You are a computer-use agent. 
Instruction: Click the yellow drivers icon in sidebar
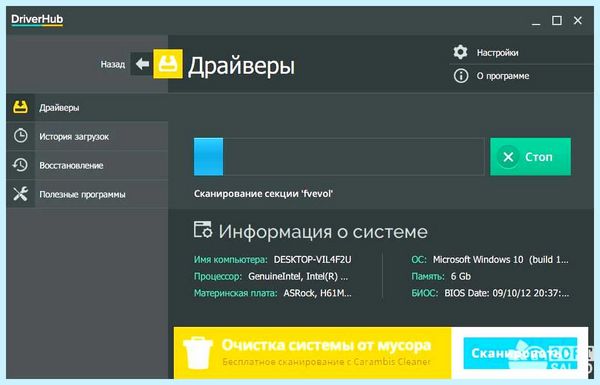click(x=20, y=107)
